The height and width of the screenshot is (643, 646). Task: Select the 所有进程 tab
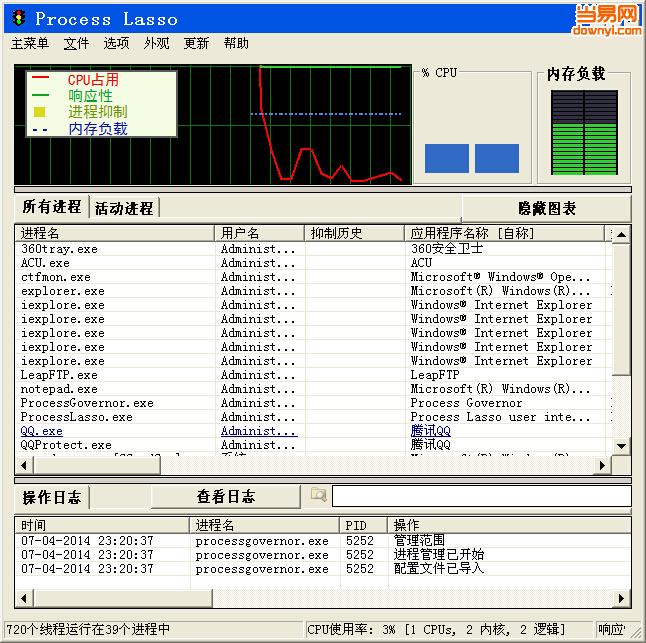point(51,207)
